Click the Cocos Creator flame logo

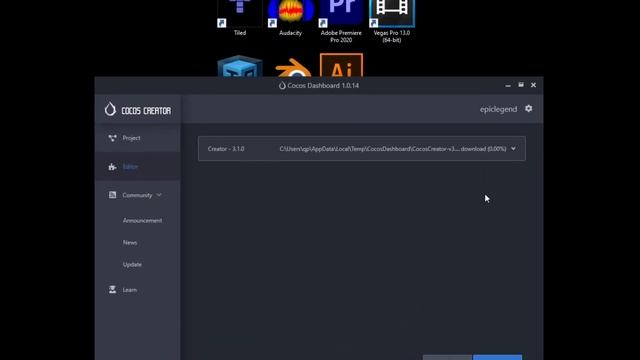pos(110,109)
